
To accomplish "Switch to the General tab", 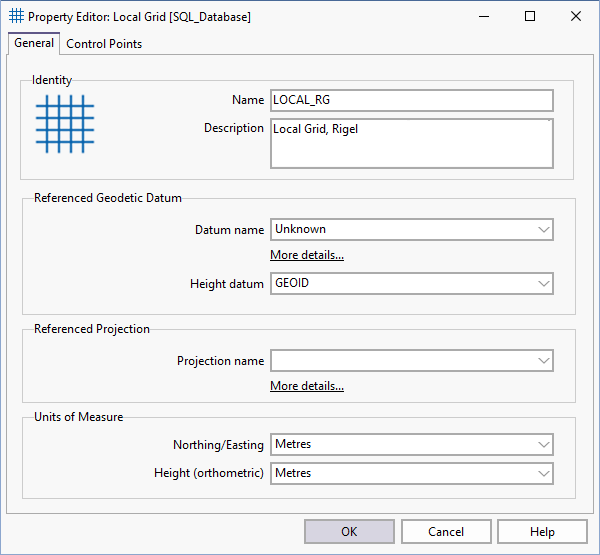I will point(34,43).
